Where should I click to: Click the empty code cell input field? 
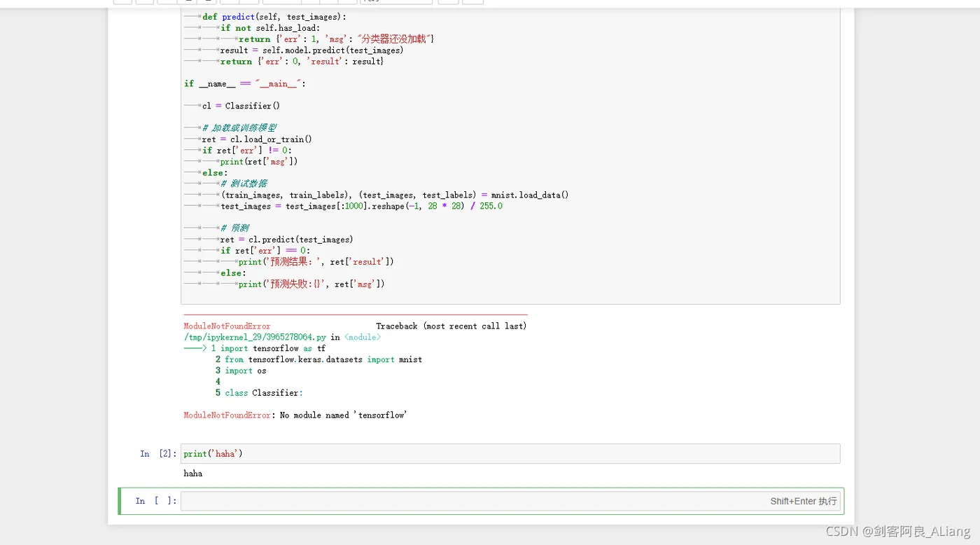tap(510, 501)
